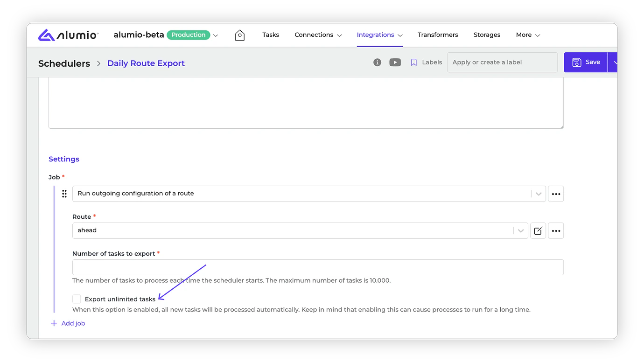The width and height of the screenshot is (644, 362).
Task: Expand the Job type dropdown
Action: [539, 194]
